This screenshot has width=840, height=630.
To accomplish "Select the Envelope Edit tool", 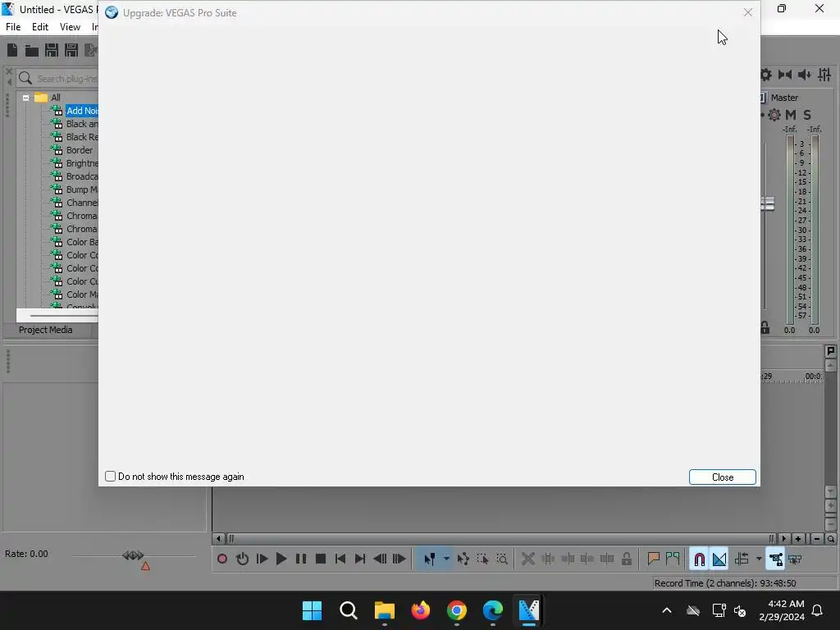I will (x=463, y=559).
